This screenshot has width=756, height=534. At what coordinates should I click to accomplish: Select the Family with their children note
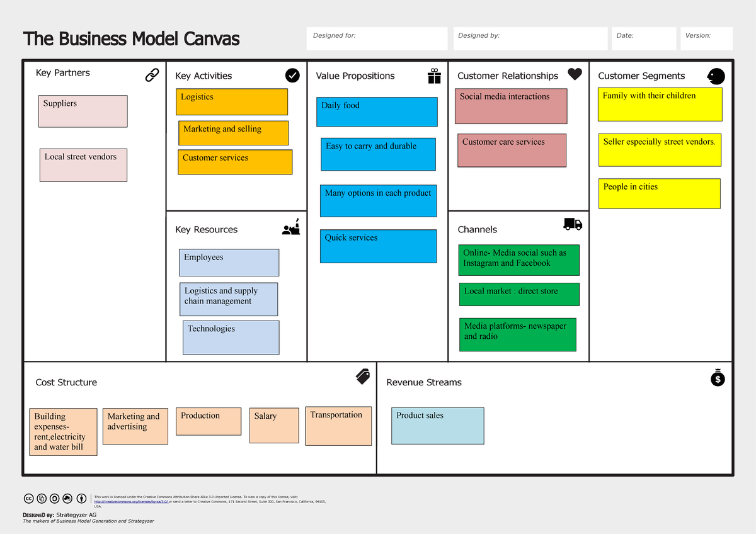point(660,105)
